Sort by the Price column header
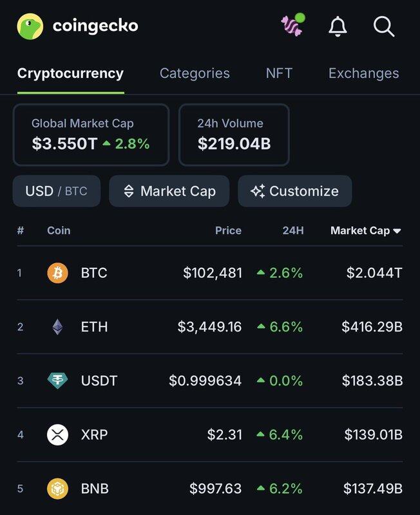The width and height of the screenshot is (420, 515). (x=228, y=230)
